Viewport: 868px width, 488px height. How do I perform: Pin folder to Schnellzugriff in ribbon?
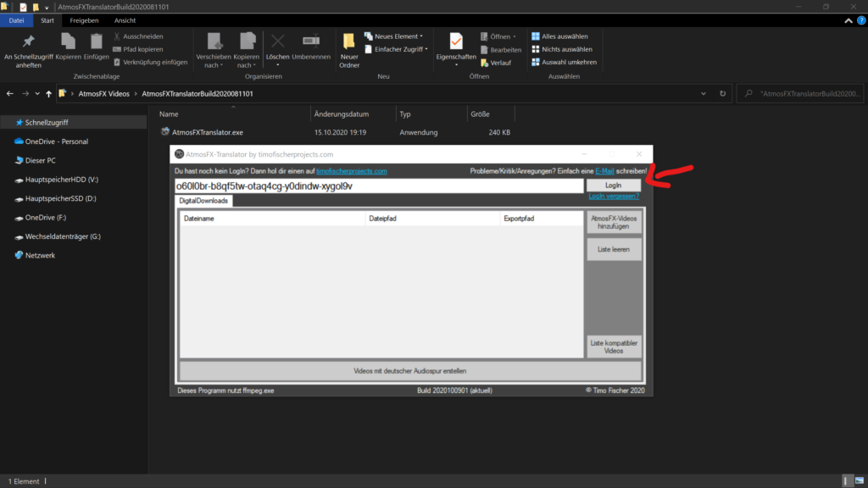28,50
